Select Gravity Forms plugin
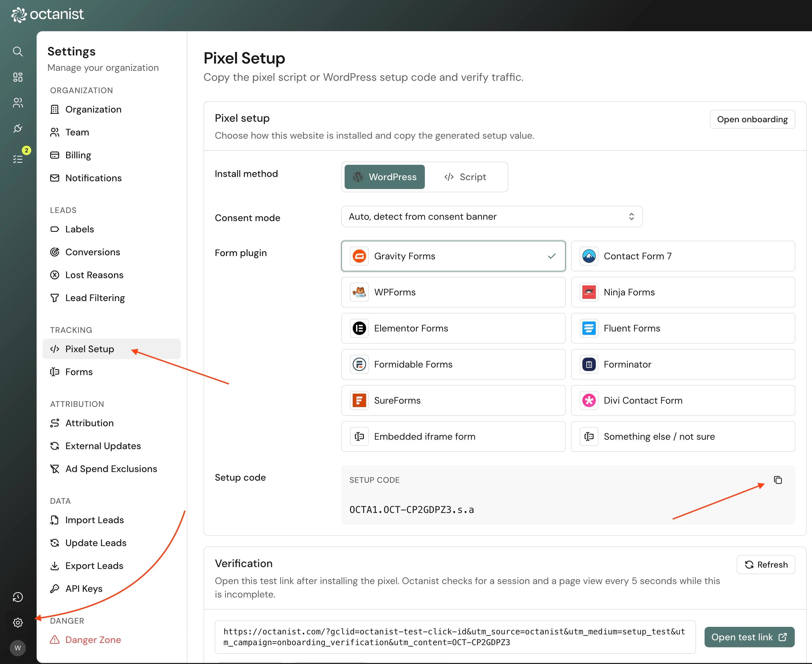 (453, 256)
